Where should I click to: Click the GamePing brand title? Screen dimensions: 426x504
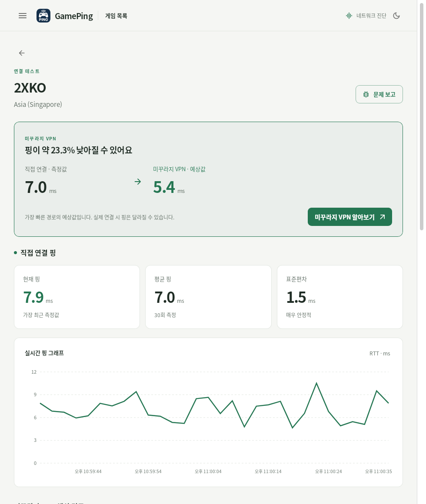pyautogui.click(x=74, y=16)
